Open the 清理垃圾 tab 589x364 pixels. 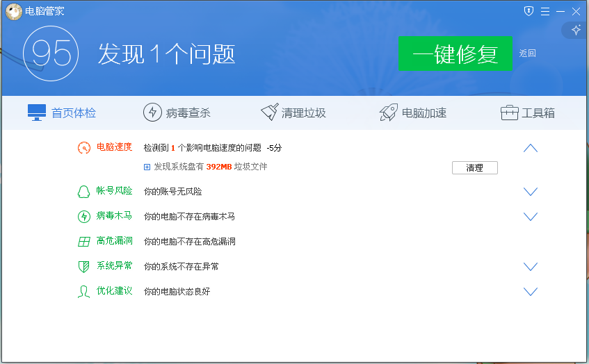(x=293, y=113)
